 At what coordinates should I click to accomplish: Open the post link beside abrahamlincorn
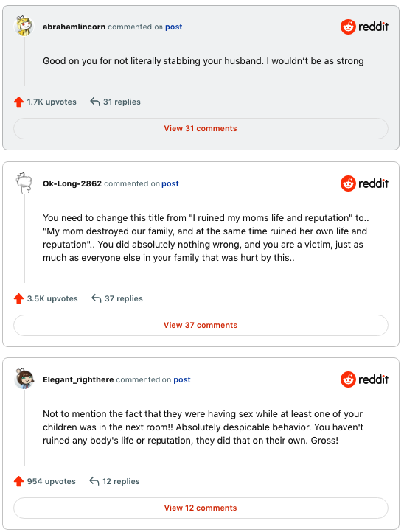point(173,27)
